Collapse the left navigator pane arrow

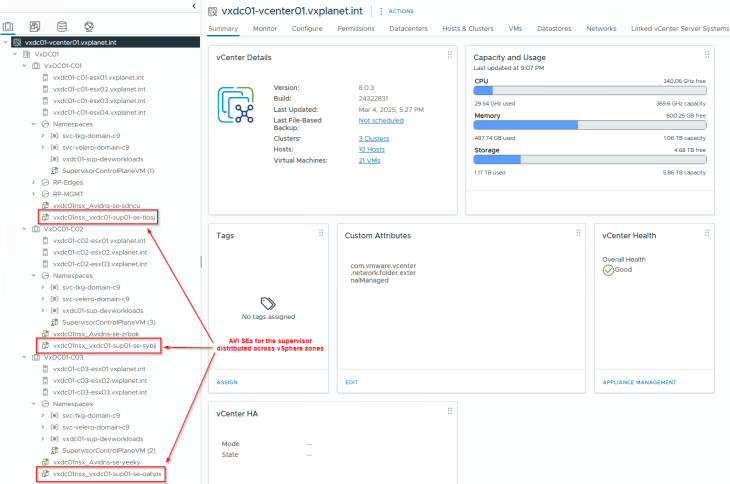pyautogui.click(x=193, y=7)
